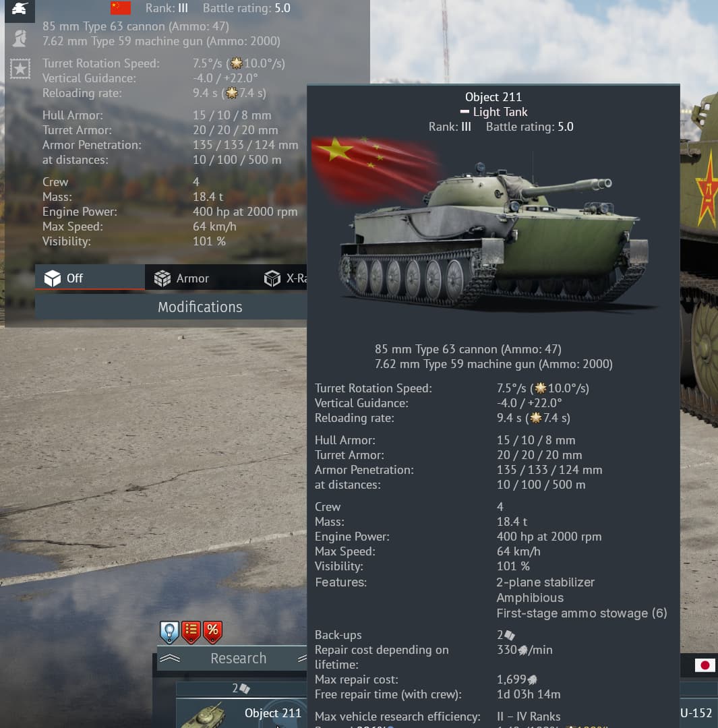Screen dimensions: 718x728
Task: Select the Object 211 vehicle slot
Action: [x=241, y=714]
